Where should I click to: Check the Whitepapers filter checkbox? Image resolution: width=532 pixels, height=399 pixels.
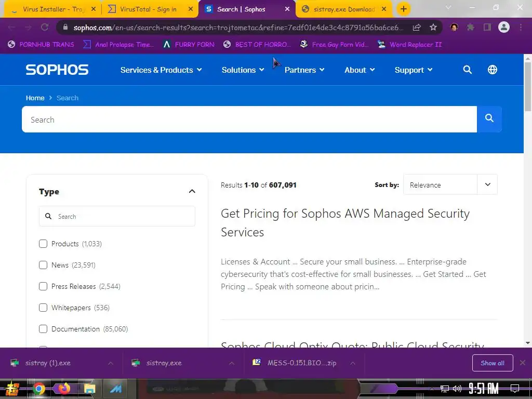point(43,308)
